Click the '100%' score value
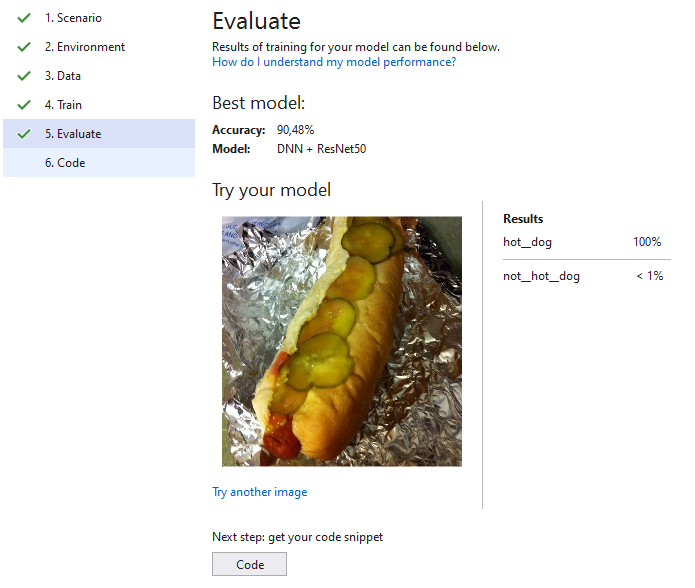695x588 pixels. coord(647,242)
